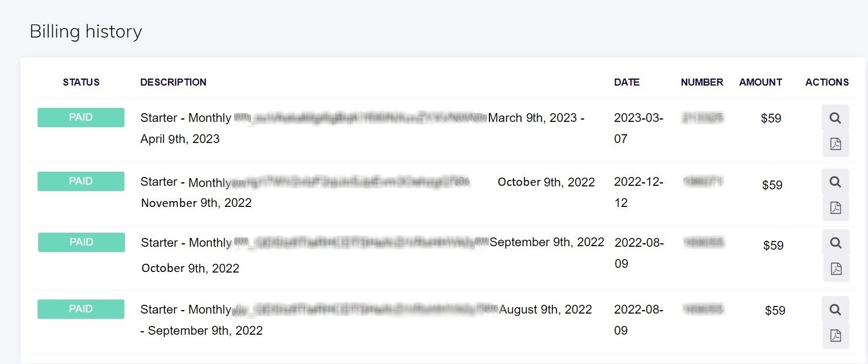View details for August 9th, 2022 invoice
The height and width of the screenshot is (364, 868).
[x=836, y=309]
